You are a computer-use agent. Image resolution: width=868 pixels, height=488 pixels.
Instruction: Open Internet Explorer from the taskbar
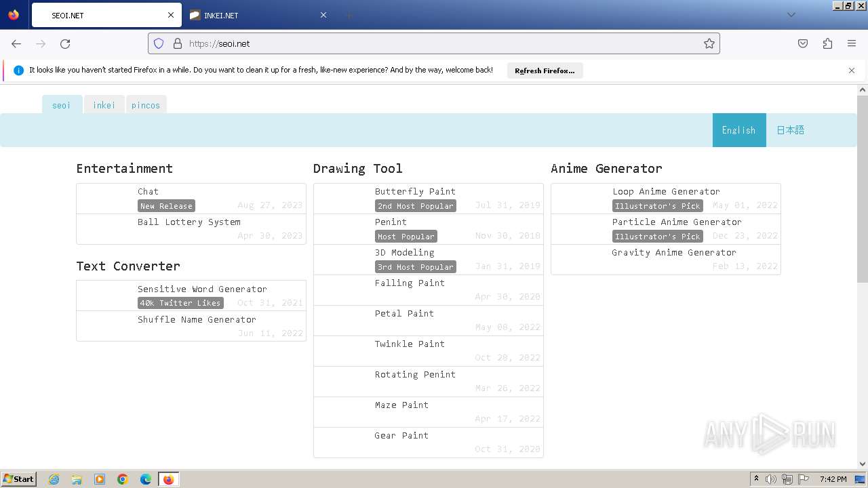tap(54, 479)
